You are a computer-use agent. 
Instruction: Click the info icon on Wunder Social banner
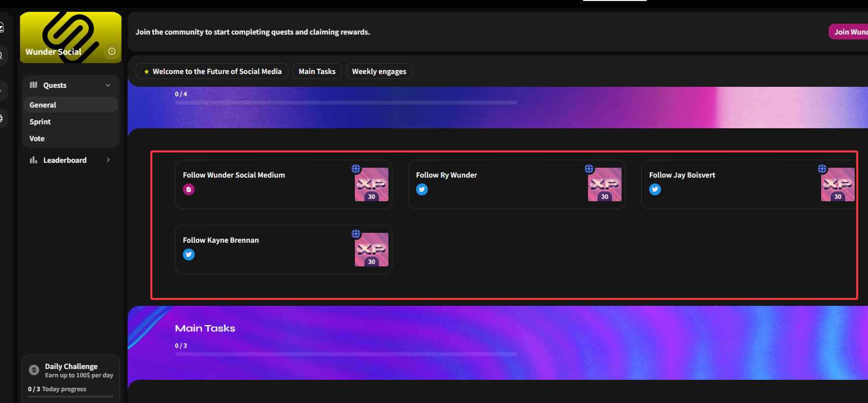[112, 51]
